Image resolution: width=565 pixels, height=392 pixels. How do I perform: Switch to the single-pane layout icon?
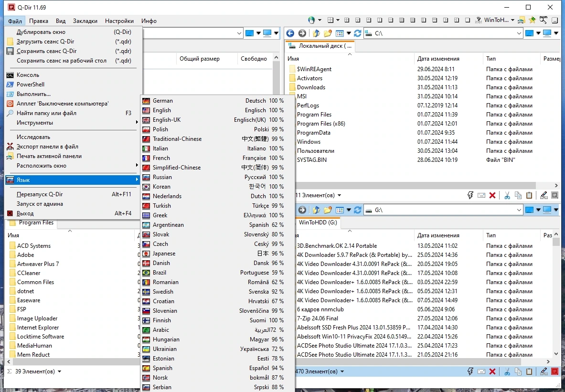468,20
